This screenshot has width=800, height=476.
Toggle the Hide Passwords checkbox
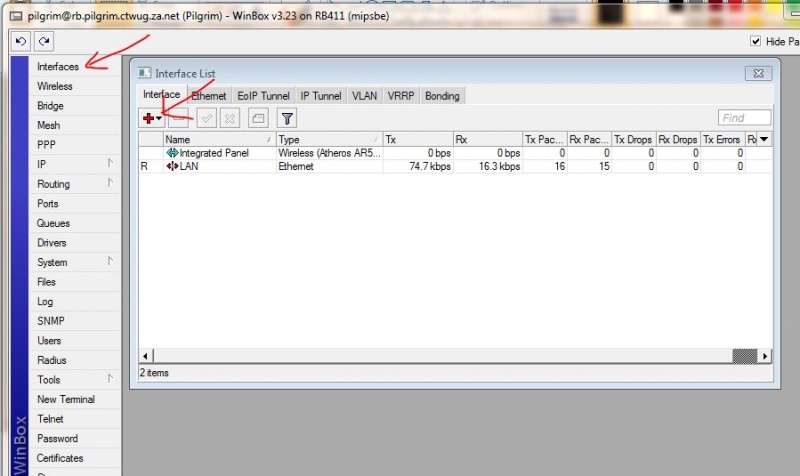click(756, 41)
